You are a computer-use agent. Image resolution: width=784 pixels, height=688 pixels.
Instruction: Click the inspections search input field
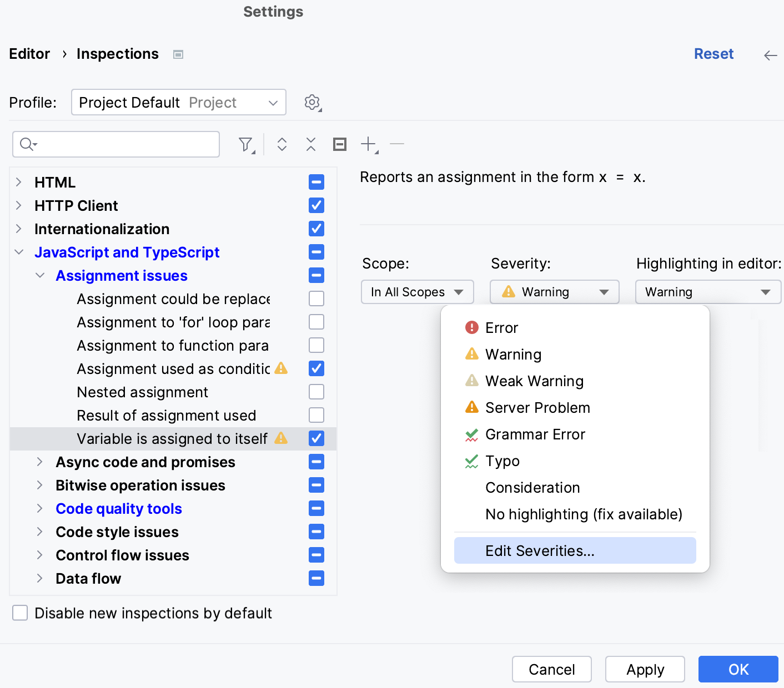tap(117, 144)
